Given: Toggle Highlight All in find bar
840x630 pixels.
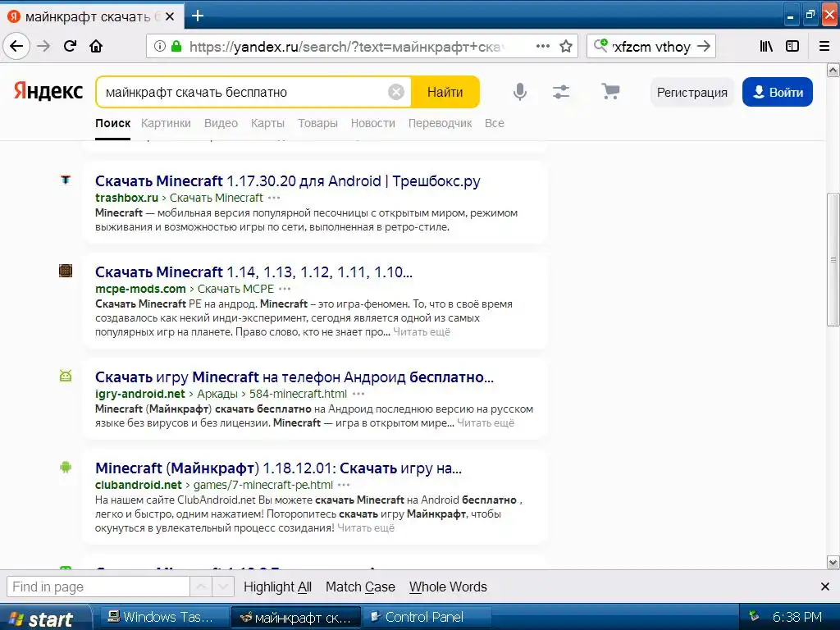Looking at the screenshot, I should (x=277, y=587).
